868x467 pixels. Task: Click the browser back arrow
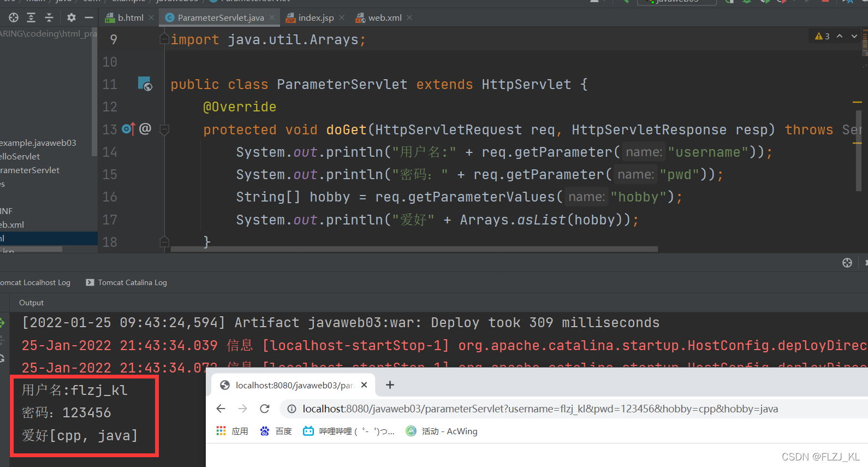pos(221,409)
